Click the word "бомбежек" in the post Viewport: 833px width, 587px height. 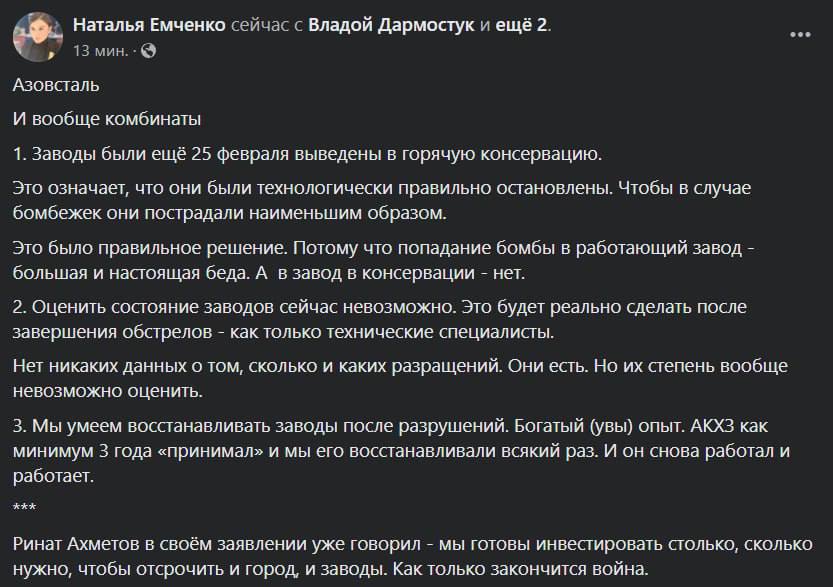(57, 212)
